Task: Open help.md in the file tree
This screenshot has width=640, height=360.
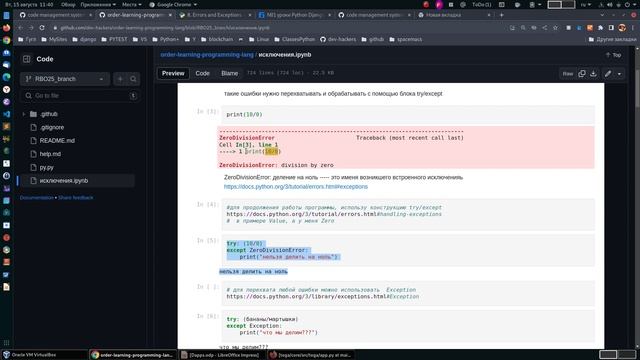Action: click(50, 154)
